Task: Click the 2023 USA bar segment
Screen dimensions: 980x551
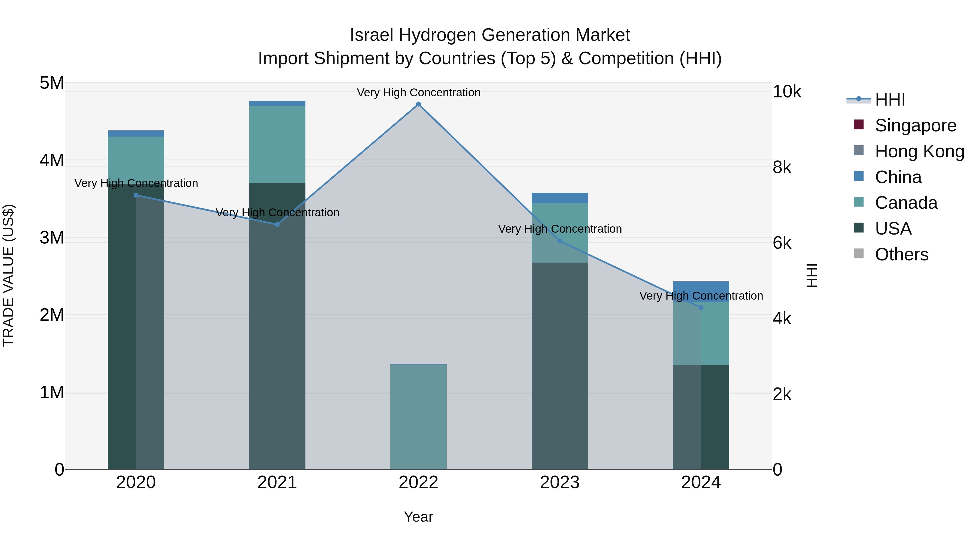Action: point(560,366)
